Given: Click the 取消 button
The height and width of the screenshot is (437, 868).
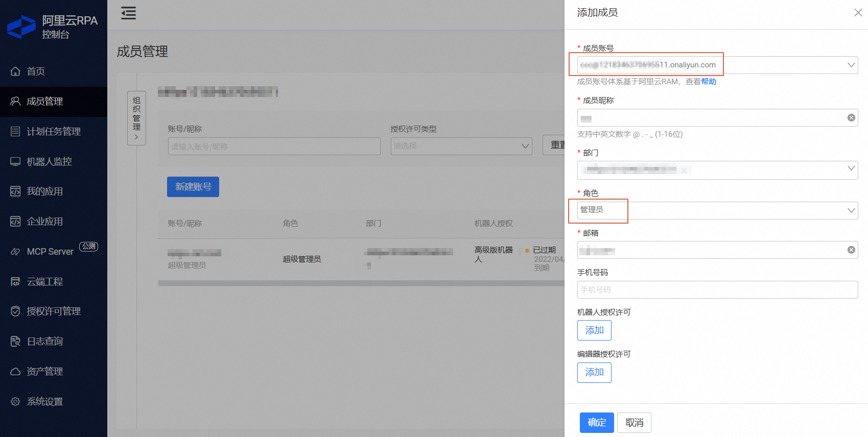Looking at the screenshot, I should pos(634,423).
